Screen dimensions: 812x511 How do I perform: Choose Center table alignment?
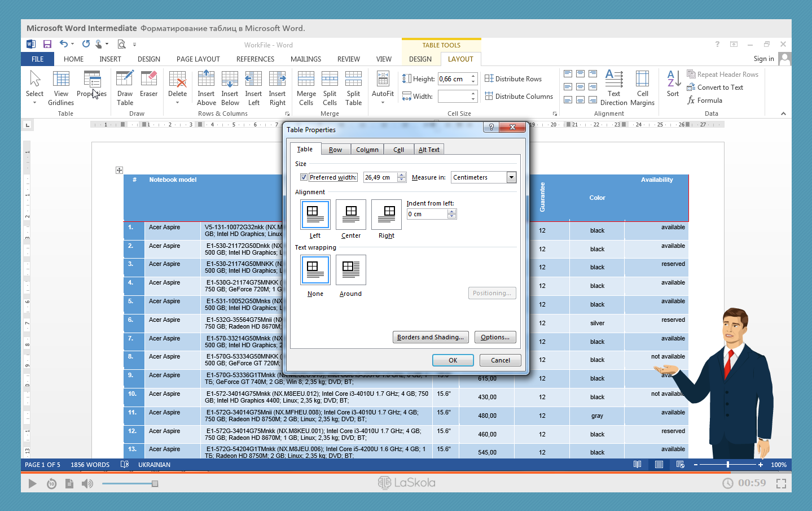coord(351,215)
